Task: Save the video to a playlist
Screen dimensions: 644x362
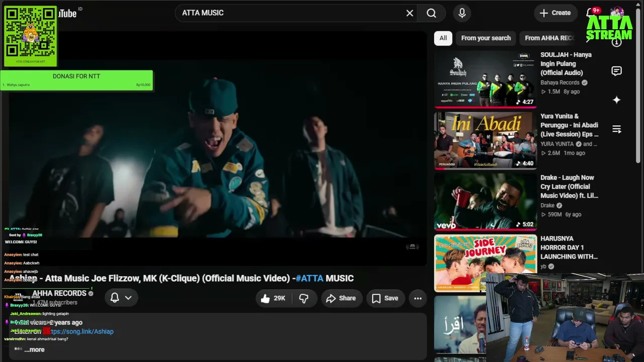Action: (x=385, y=298)
